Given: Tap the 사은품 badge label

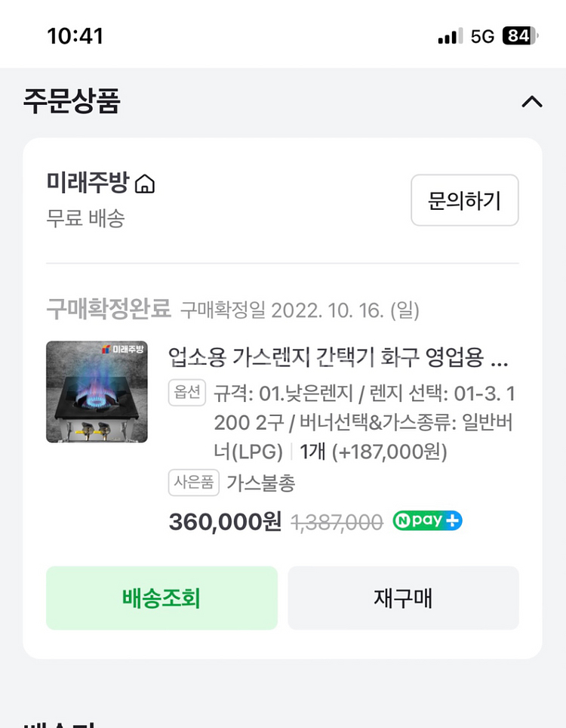Looking at the screenshot, I should tap(193, 483).
